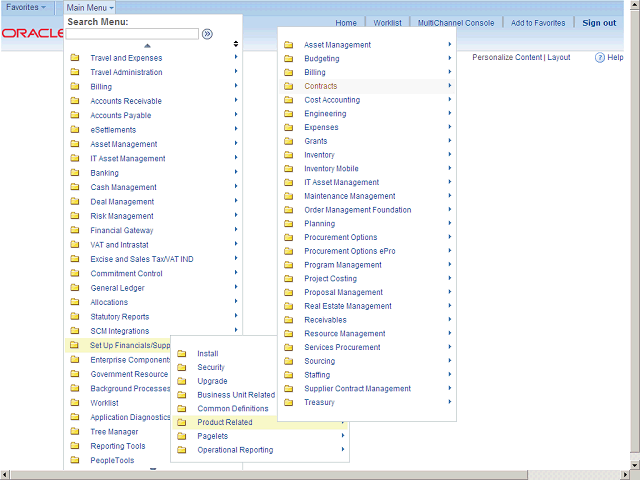Open Accounts Payable menu item
This screenshot has width=640, height=480.
(121, 116)
